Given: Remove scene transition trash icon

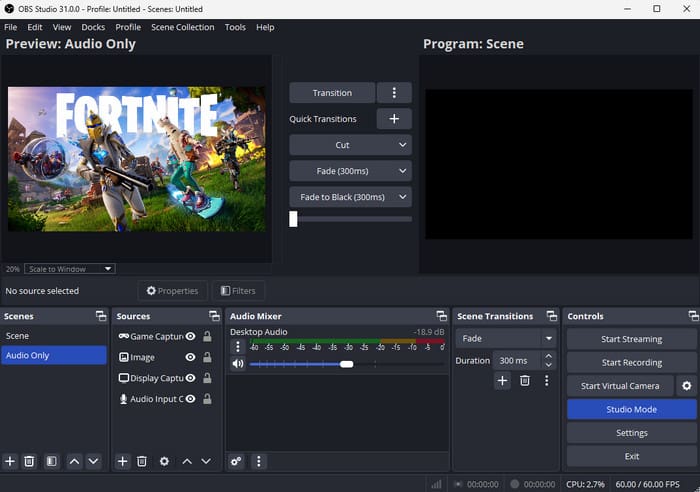Looking at the screenshot, I should coord(525,380).
